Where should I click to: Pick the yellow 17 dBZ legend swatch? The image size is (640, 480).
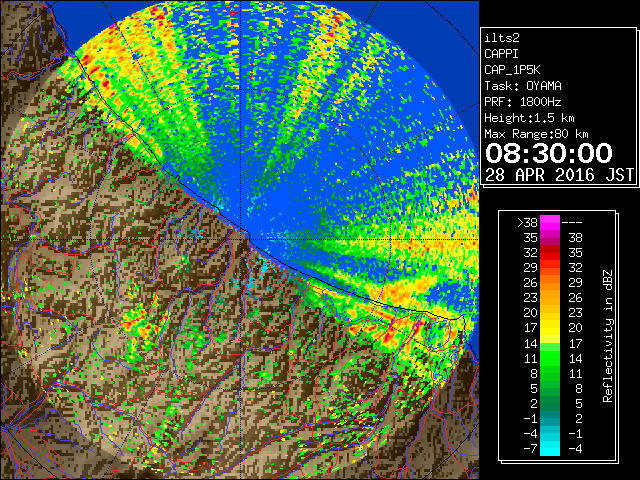click(x=550, y=328)
